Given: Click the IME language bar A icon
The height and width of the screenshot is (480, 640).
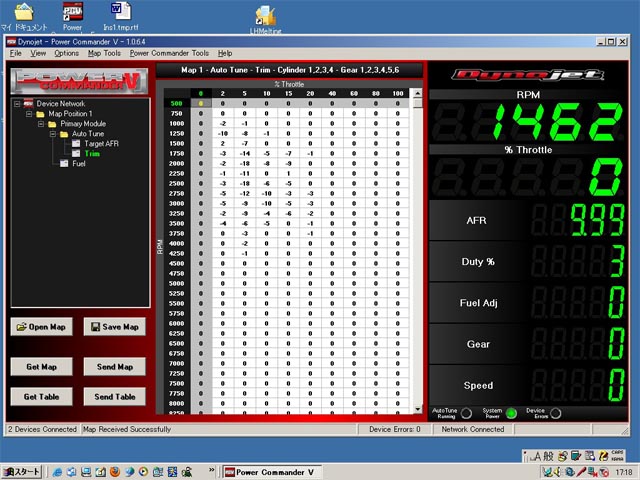Looking at the screenshot, I should [x=538, y=456].
